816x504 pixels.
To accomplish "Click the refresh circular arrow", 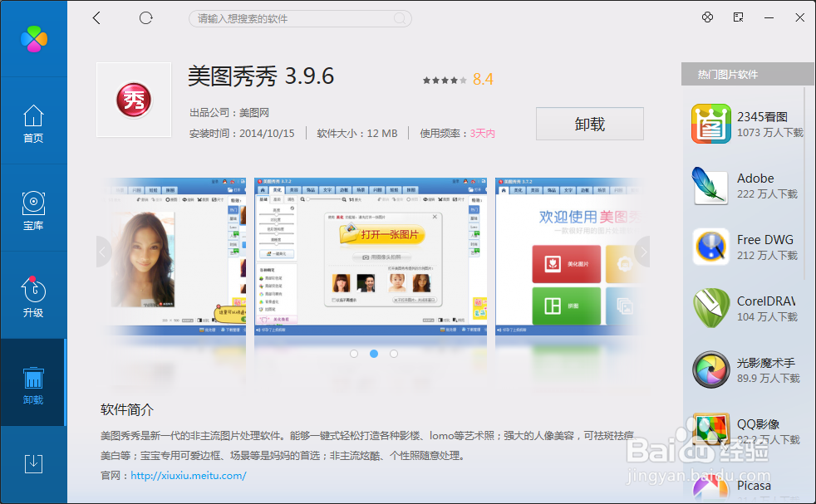I will coord(145,18).
